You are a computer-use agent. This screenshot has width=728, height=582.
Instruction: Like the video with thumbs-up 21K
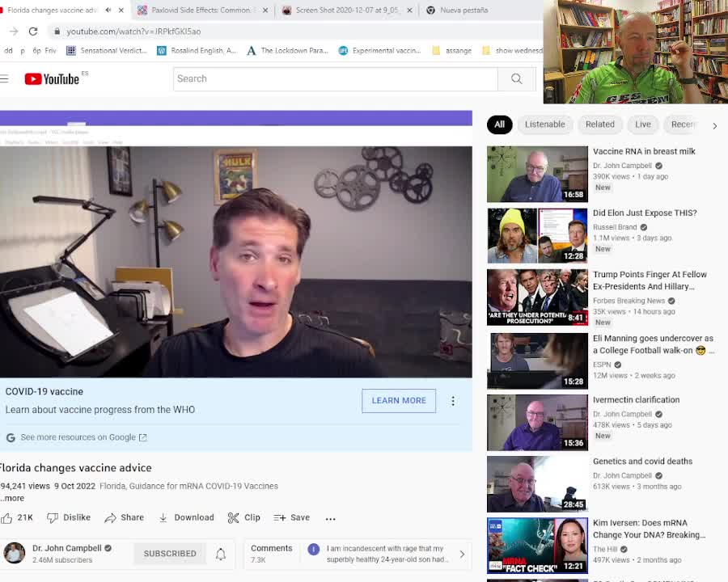17,517
